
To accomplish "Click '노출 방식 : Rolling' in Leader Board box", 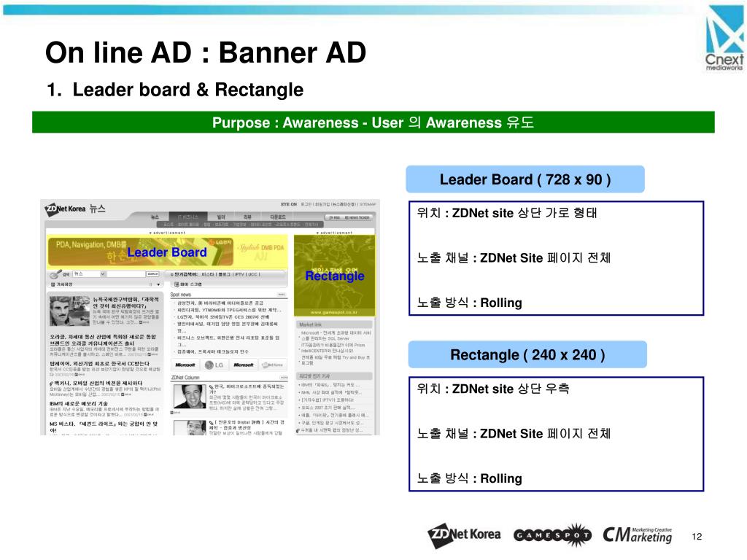I will [x=469, y=303].
